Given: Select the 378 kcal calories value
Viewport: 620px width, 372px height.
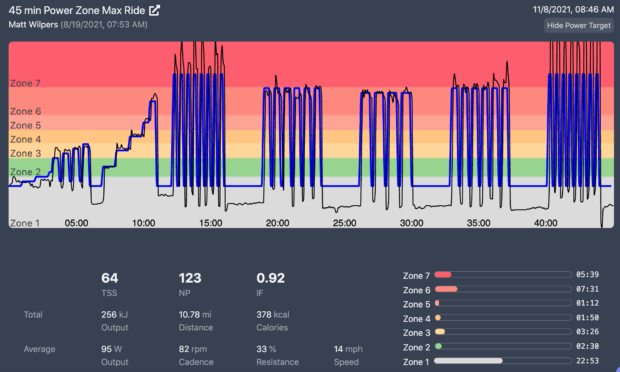Looking at the screenshot, I should coord(273,315).
